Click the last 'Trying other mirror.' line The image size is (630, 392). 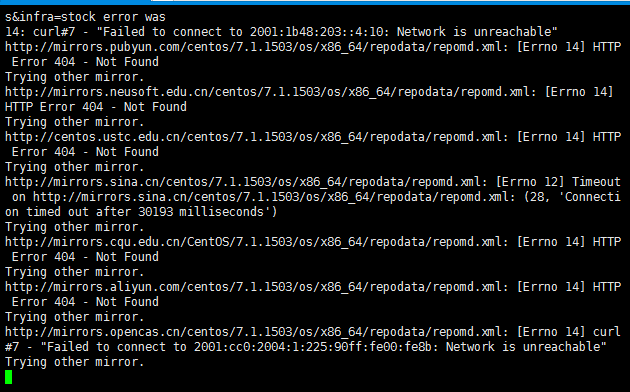pos(74,362)
